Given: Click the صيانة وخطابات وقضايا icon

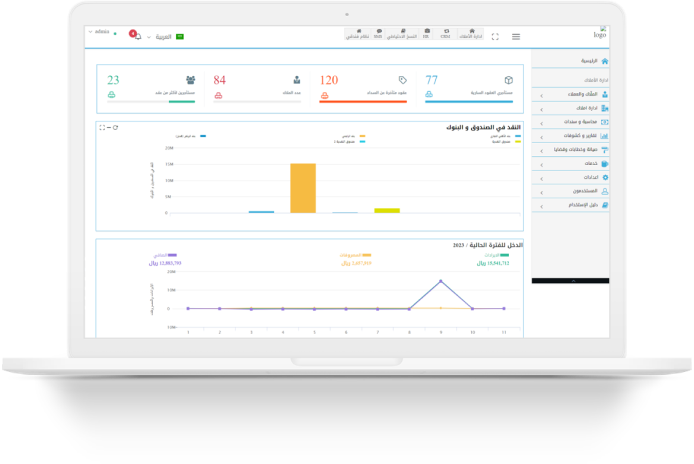Looking at the screenshot, I should point(605,150).
